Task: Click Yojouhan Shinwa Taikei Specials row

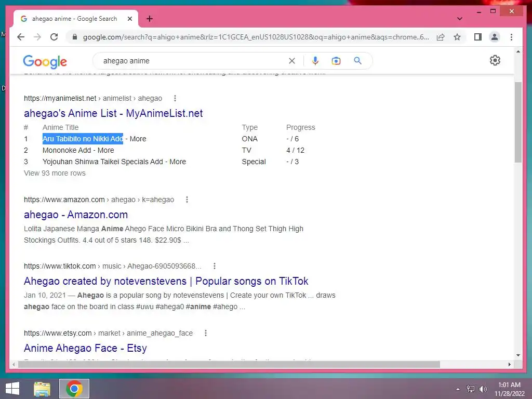Action: tap(114, 162)
